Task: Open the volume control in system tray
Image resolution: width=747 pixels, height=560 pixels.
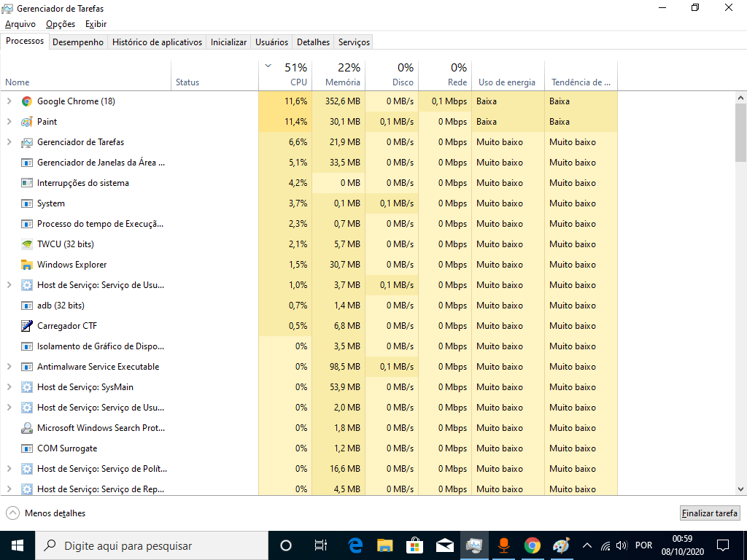Action: tap(621, 545)
